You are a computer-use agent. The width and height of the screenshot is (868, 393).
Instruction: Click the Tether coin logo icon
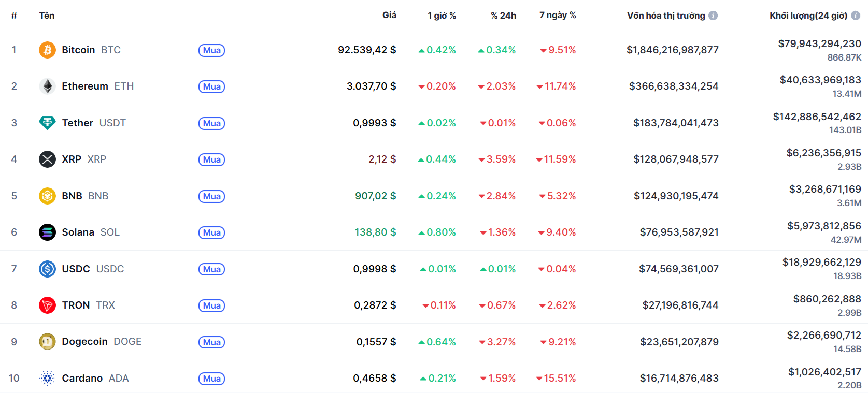tap(47, 123)
